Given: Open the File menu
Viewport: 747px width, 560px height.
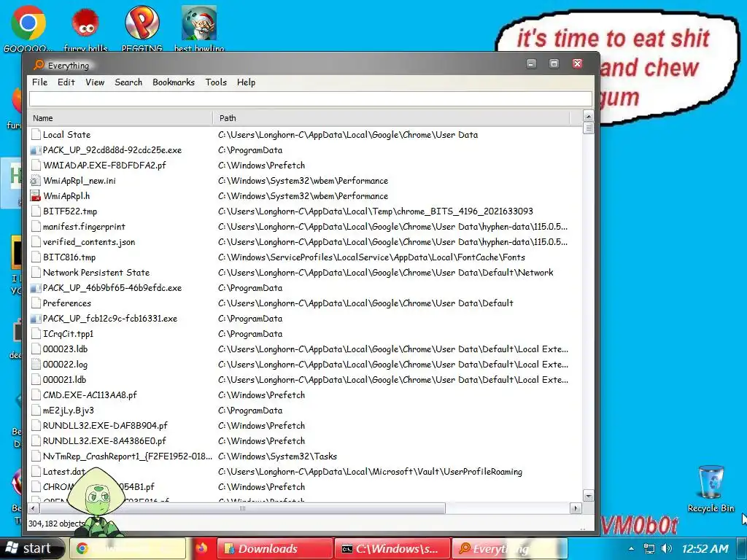Looking at the screenshot, I should point(39,82).
